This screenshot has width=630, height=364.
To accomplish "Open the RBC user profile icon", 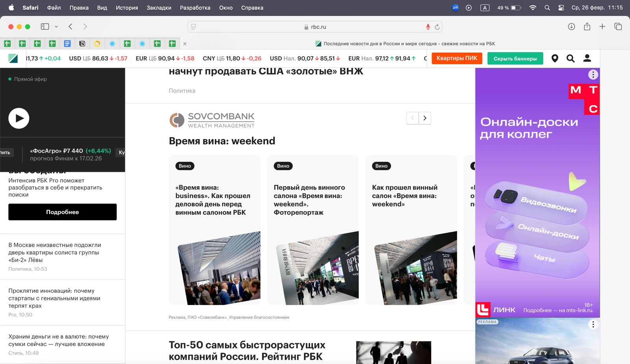I will pos(587,58).
